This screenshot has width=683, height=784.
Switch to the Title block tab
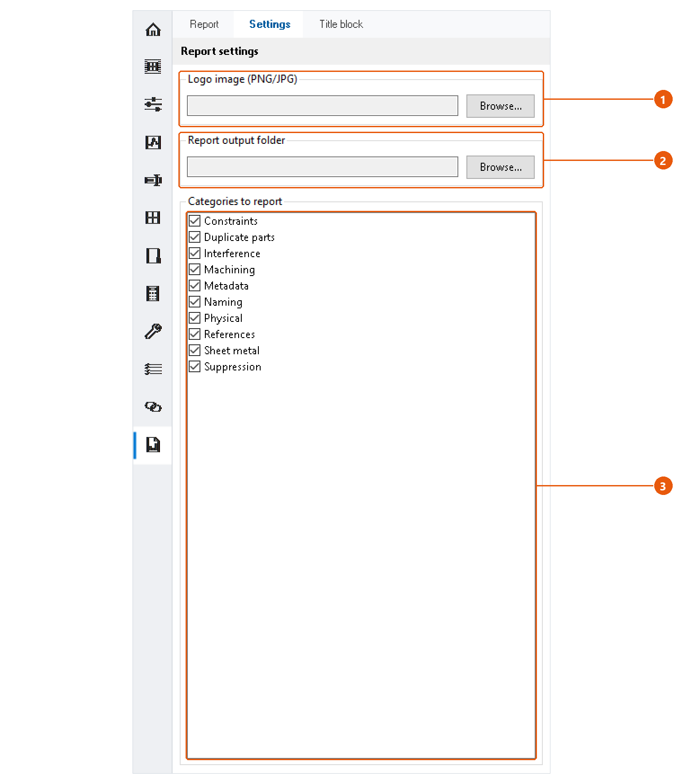(341, 24)
